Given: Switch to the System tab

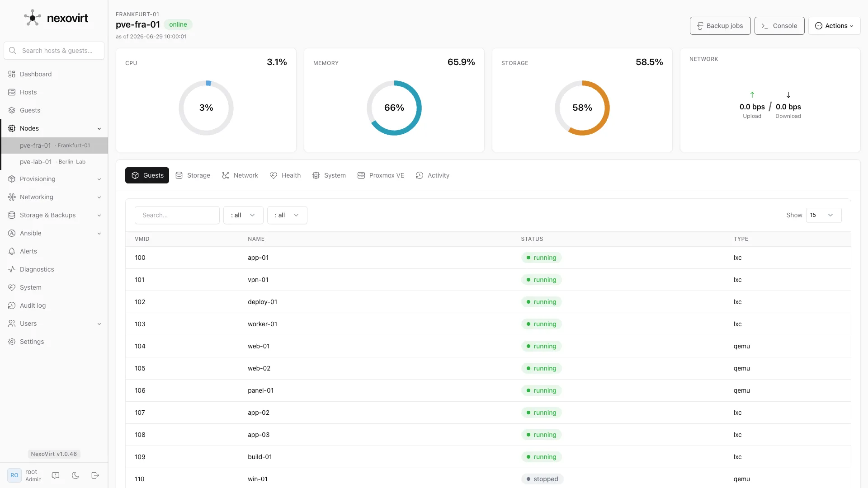Looking at the screenshot, I should tap(329, 175).
